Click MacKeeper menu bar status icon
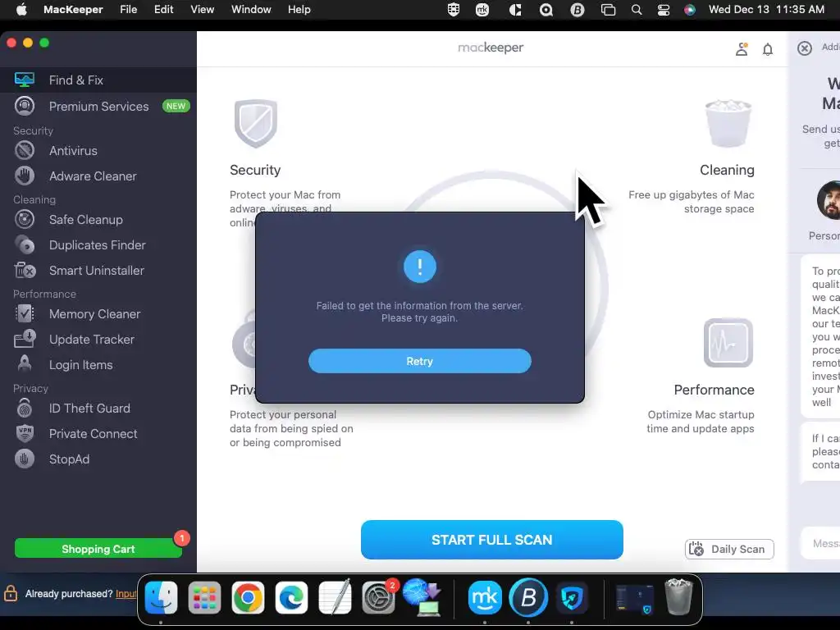 (x=482, y=10)
